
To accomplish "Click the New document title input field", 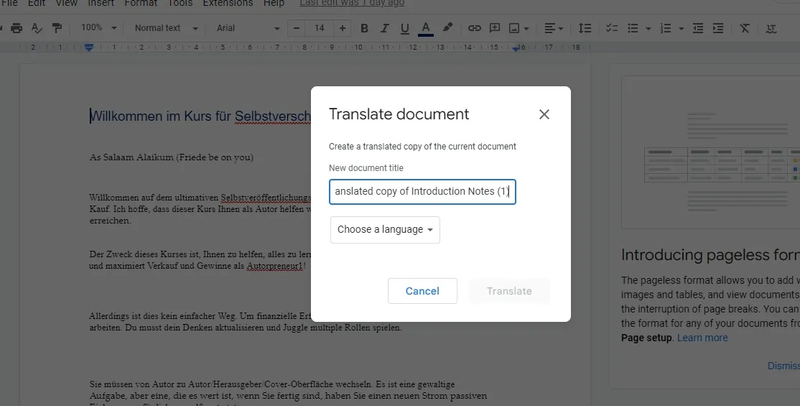I will (422, 192).
